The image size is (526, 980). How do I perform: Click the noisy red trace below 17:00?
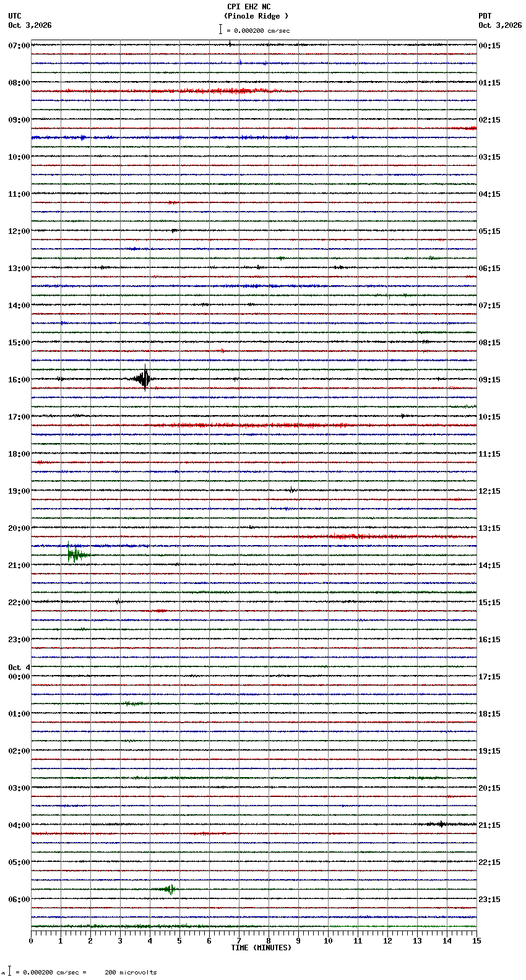(254, 425)
